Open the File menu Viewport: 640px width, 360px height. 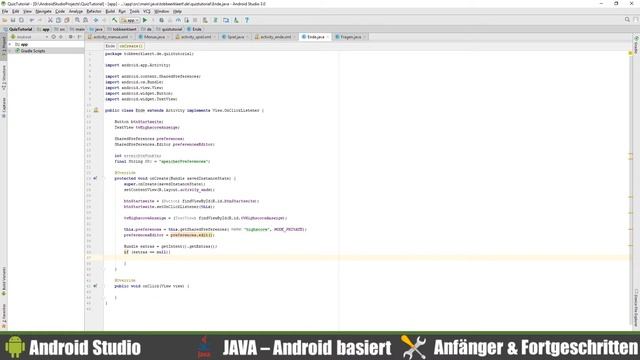(5, 11)
